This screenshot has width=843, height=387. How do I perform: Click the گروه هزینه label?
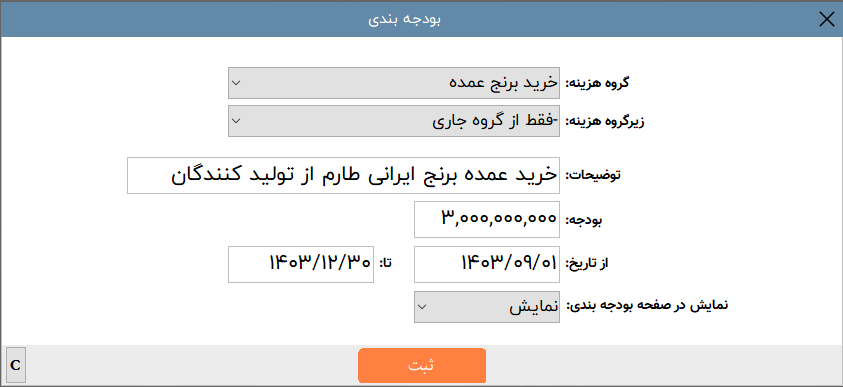click(x=597, y=83)
